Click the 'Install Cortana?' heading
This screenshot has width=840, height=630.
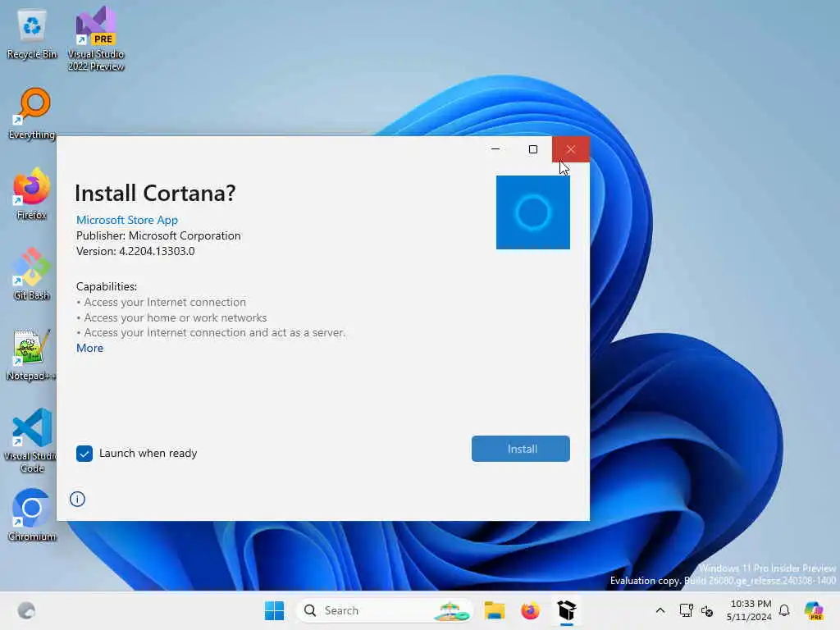155,193
